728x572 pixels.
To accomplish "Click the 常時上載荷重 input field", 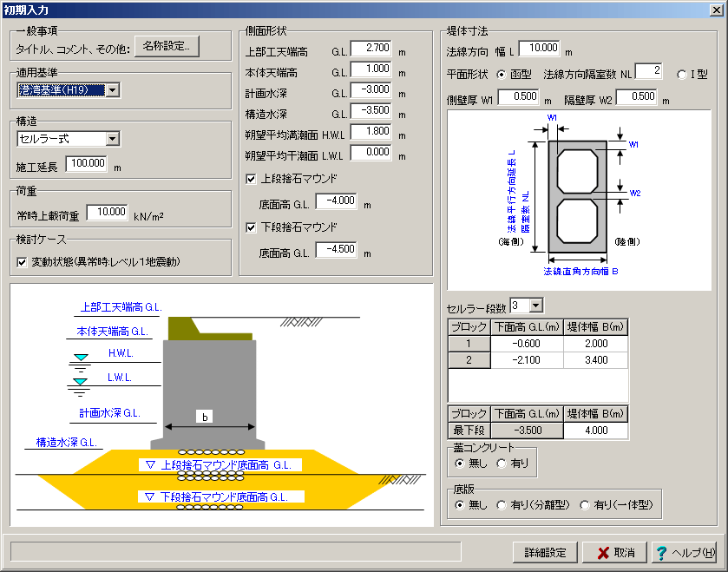I will [x=108, y=212].
